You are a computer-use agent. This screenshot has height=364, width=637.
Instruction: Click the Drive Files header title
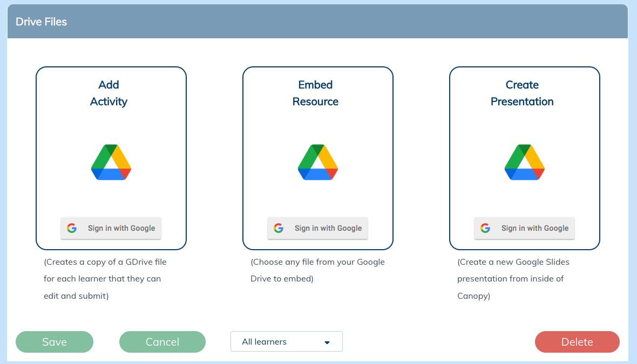[41, 22]
